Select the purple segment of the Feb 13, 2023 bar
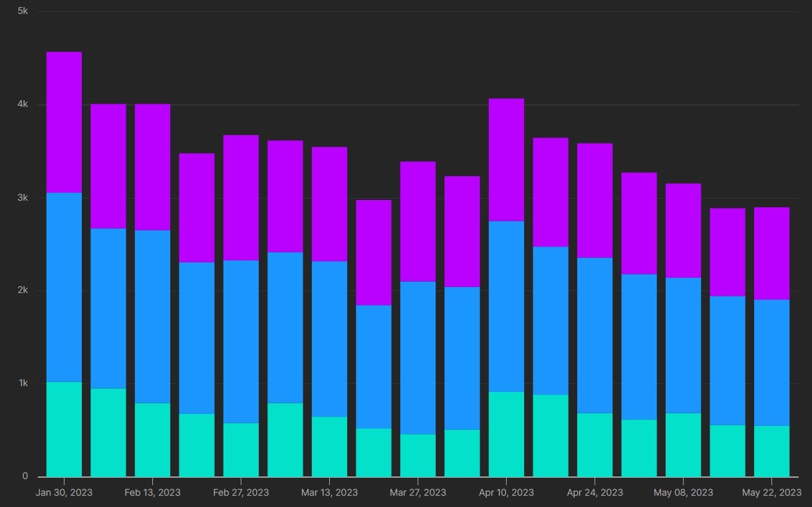 [152, 167]
